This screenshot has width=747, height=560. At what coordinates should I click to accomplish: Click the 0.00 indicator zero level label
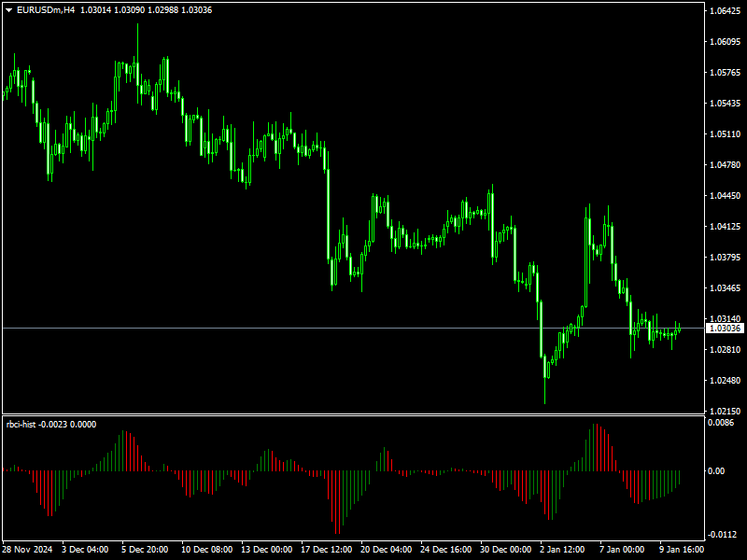716,471
